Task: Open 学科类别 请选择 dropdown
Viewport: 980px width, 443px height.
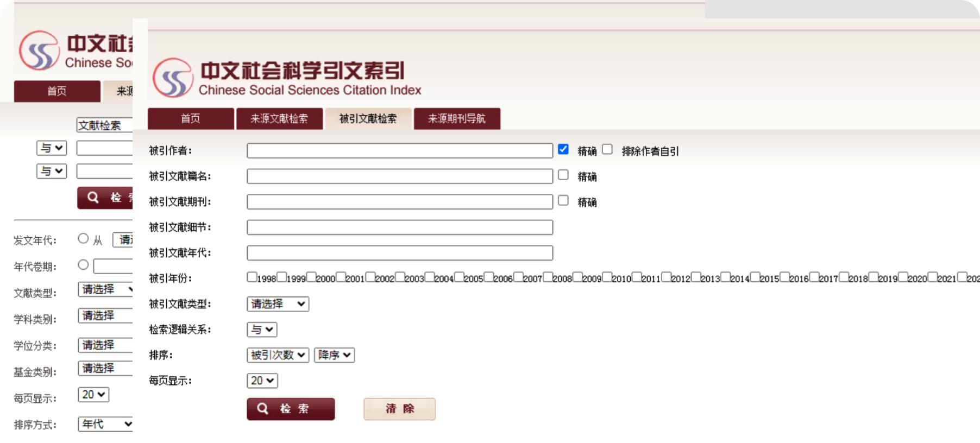Action: [105, 315]
